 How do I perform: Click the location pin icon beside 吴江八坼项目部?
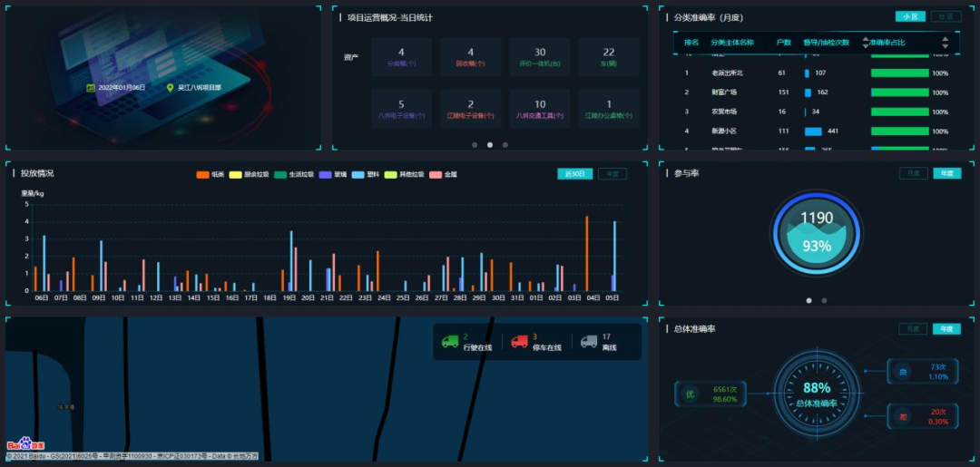[x=170, y=88]
